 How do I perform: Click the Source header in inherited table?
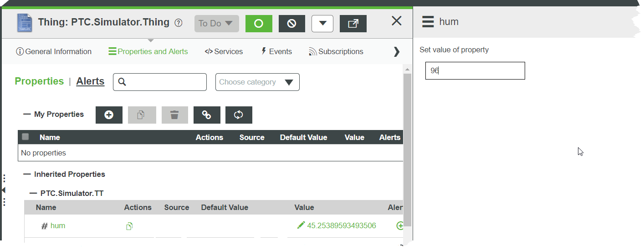177,207
